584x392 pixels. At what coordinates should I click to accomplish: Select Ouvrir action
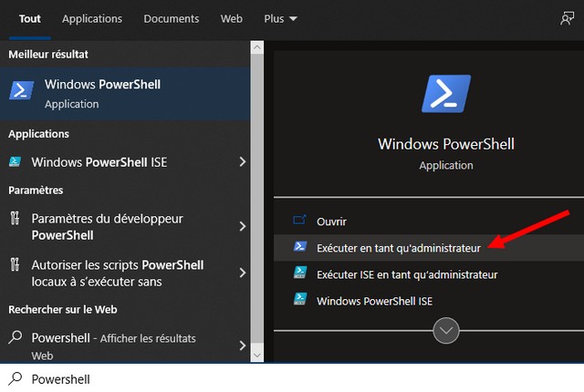429,222
